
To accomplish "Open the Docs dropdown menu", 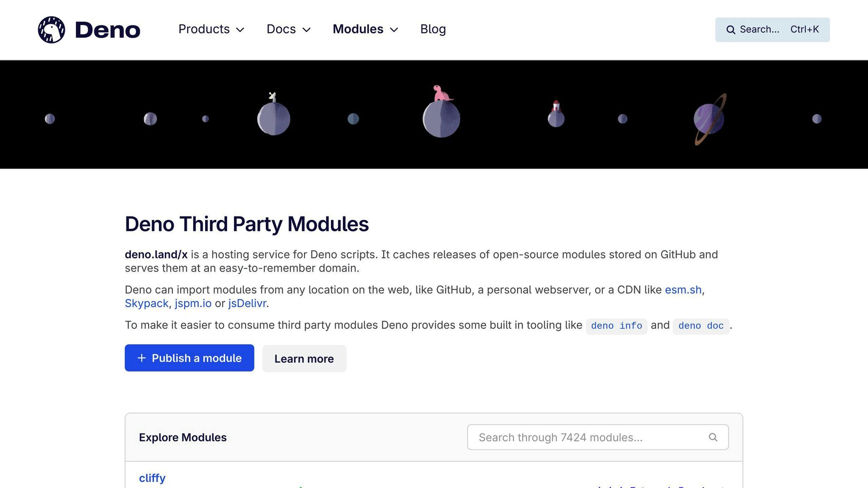I will click(x=288, y=29).
